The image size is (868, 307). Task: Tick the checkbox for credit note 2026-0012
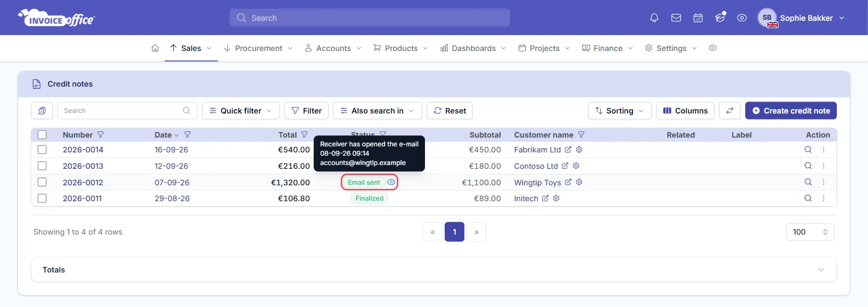[x=42, y=182]
